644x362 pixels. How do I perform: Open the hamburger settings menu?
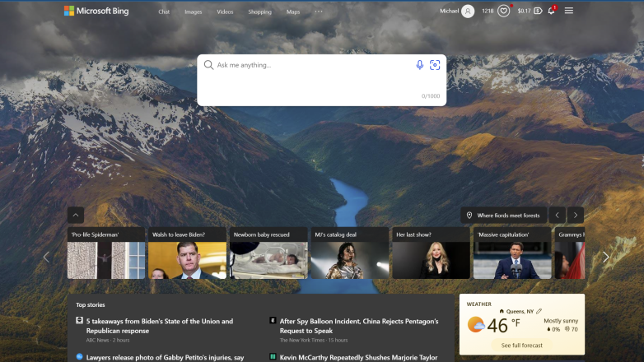click(x=569, y=11)
